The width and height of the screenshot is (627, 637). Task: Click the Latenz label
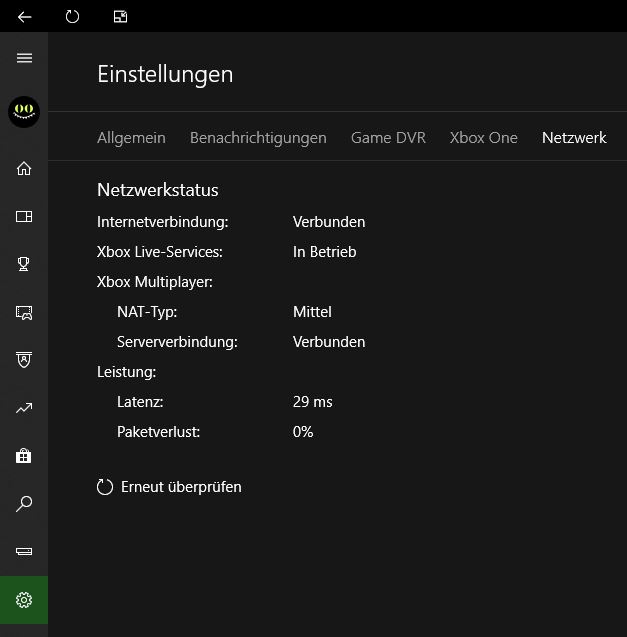tap(140, 402)
